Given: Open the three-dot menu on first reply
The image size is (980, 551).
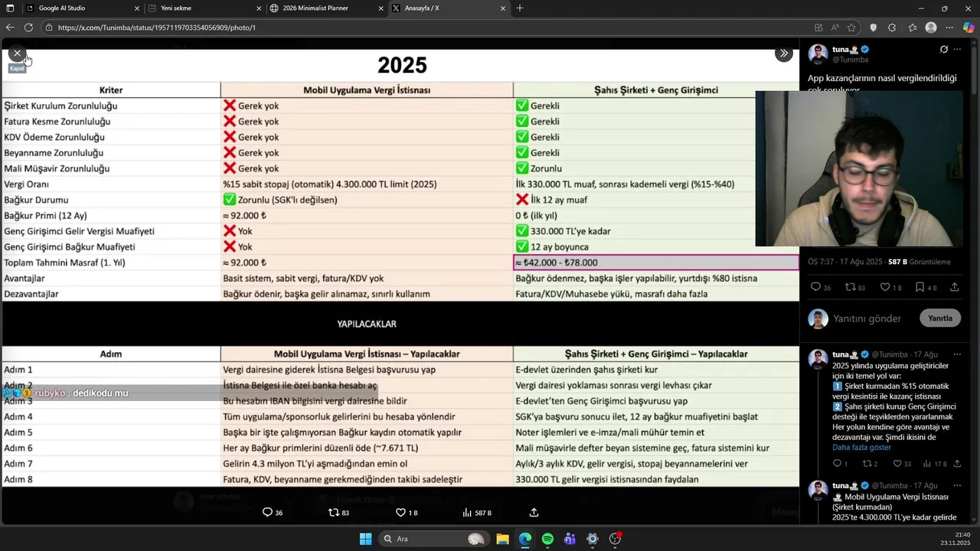Looking at the screenshot, I should pyautogui.click(x=957, y=354).
